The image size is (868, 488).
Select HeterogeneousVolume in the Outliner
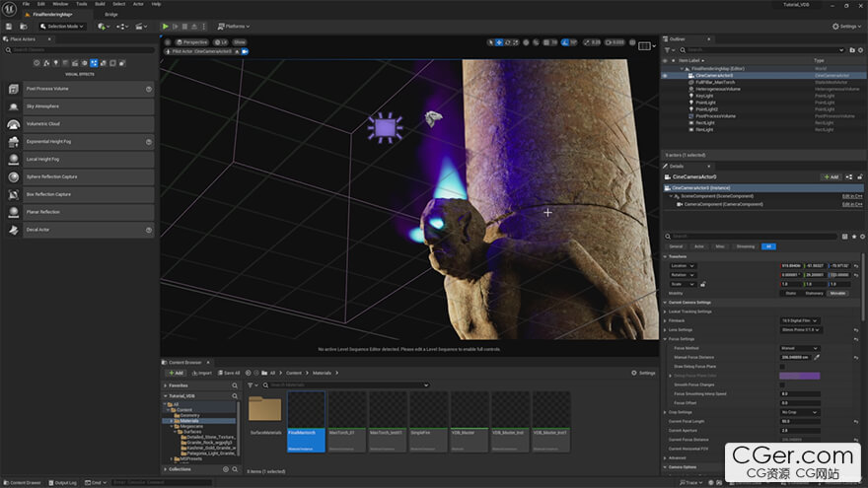point(717,89)
